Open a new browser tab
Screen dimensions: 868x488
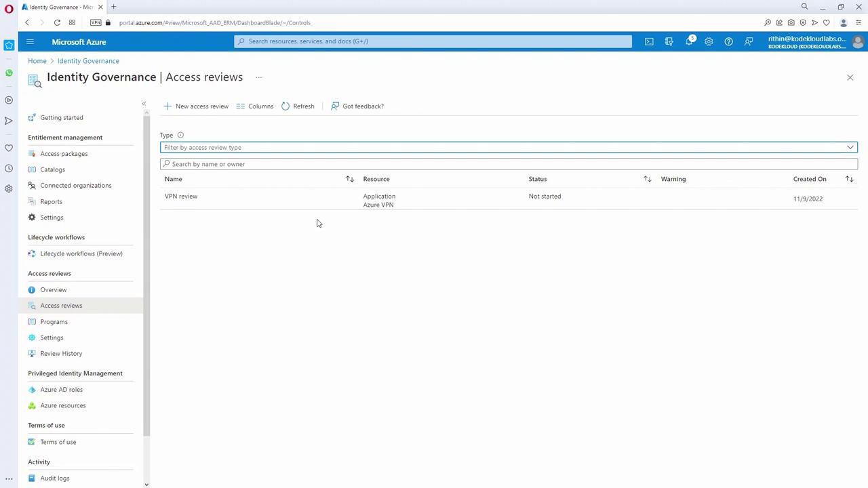113,7
